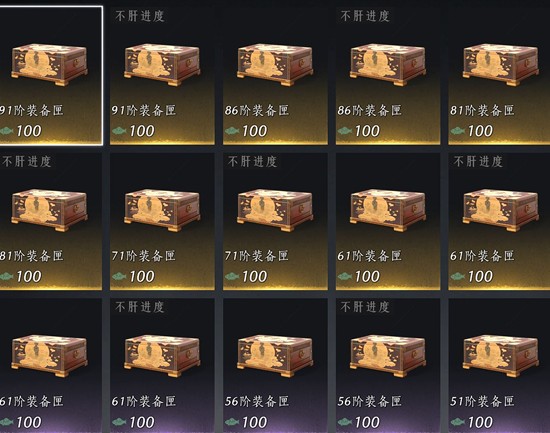Pick the 86阶 chest image without 不肝进度 tag
This screenshot has height=433, width=550.
point(275,64)
